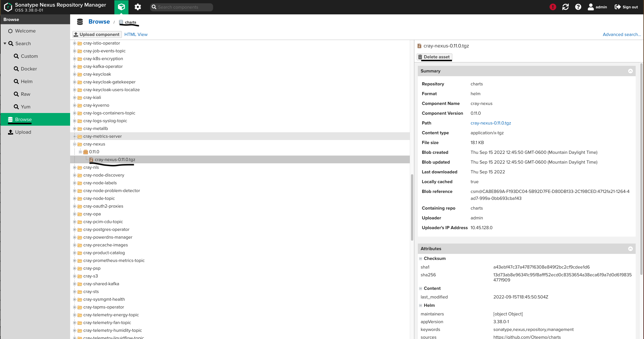This screenshot has height=339, width=644.
Task: Open the cray-nexus-0.11.0.tgz path link
Action: tap(491, 123)
